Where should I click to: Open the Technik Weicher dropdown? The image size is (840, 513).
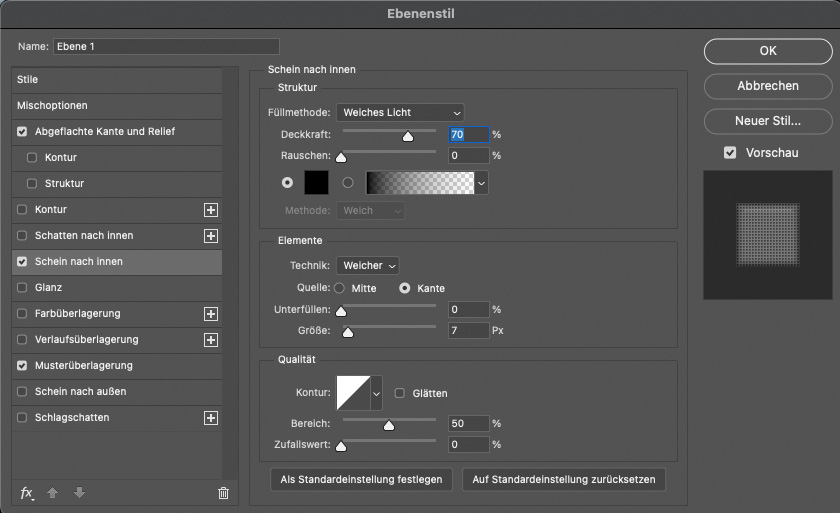click(368, 266)
